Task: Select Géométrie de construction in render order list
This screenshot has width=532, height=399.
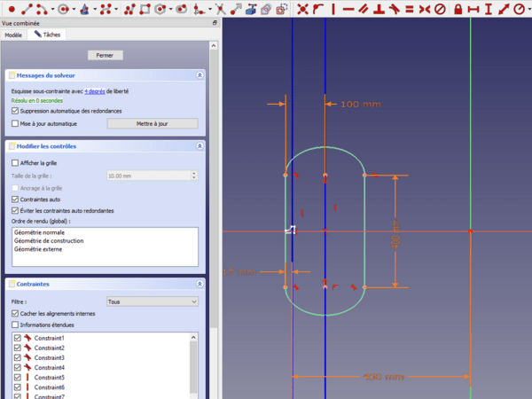Action: (50, 241)
